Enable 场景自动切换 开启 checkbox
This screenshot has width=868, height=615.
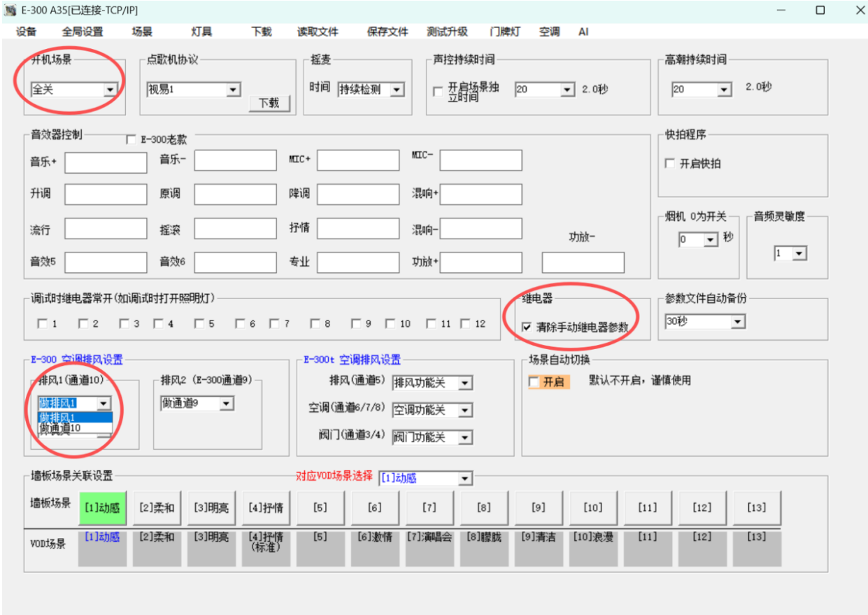(534, 382)
